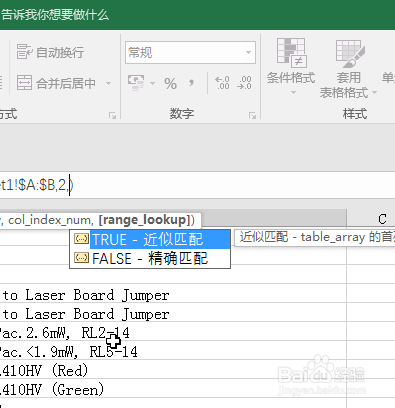Screen dimensions: 395x408
Task: Click the cell containing 'Pac. 2.6mW, RL2-14'
Action: pyautogui.click(x=173, y=332)
